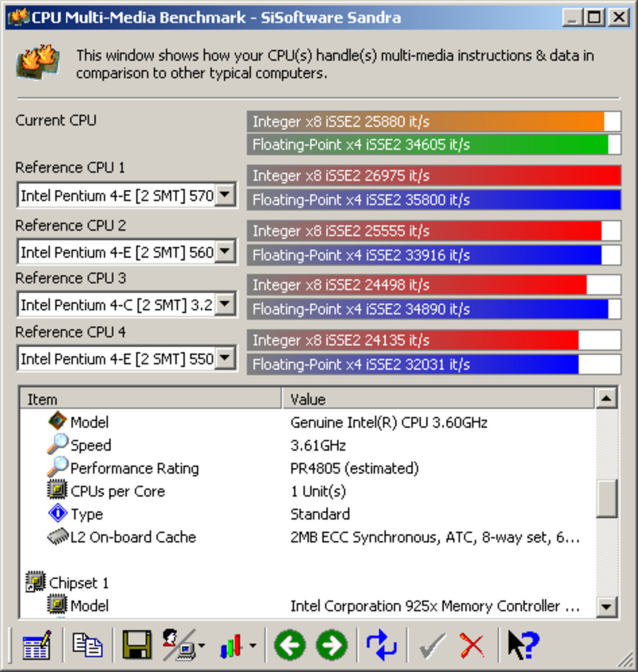Select 'PR4805 (estimated)' value
Image resolution: width=638 pixels, height=672 pixels.
coord(354,469)
